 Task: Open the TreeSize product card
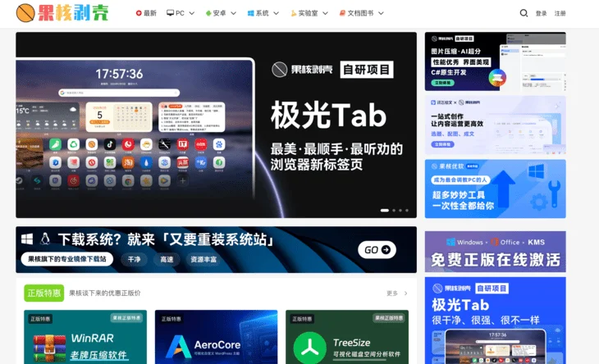pos(347,337)
